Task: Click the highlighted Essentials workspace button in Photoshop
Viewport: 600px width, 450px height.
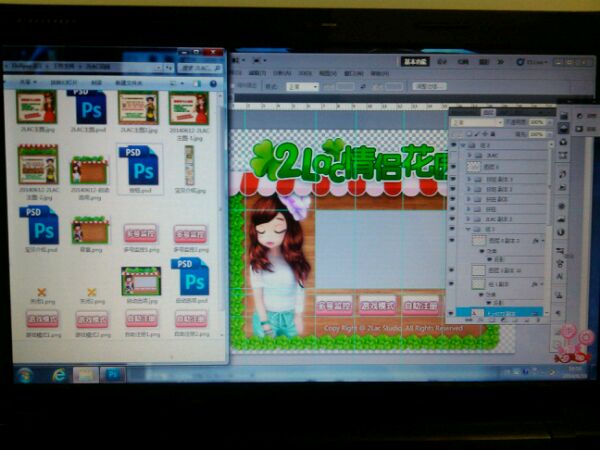Action: 416,62
